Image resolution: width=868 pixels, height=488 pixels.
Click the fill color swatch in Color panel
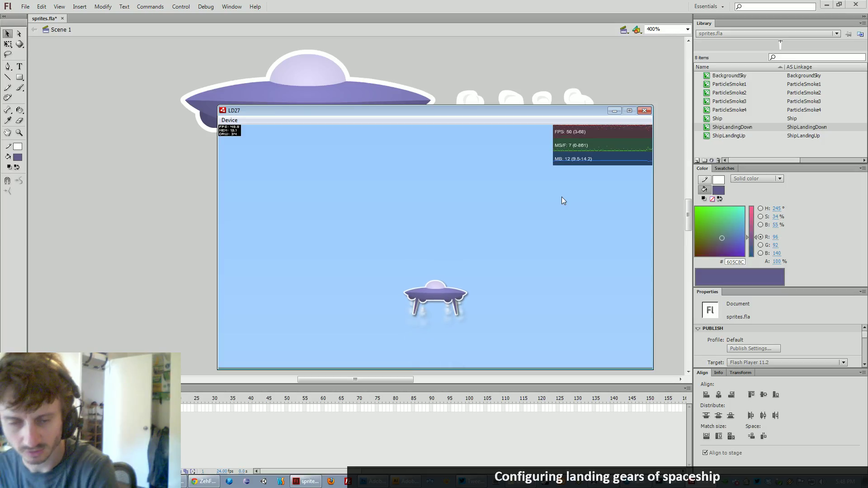point(718,190)
